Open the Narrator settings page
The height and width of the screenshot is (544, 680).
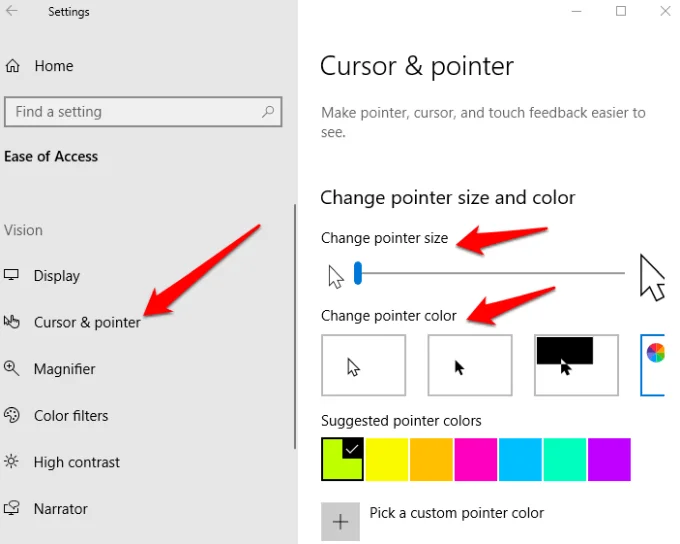click(61, 509)
